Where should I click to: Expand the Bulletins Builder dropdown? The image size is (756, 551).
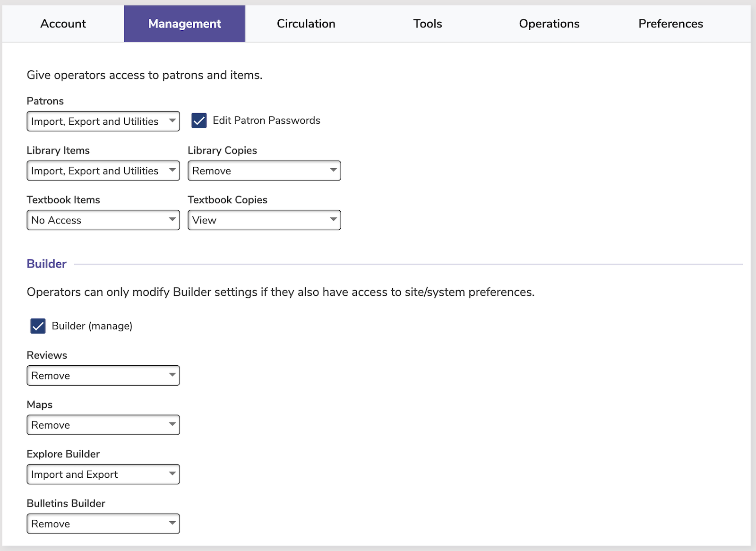[103, 524]
